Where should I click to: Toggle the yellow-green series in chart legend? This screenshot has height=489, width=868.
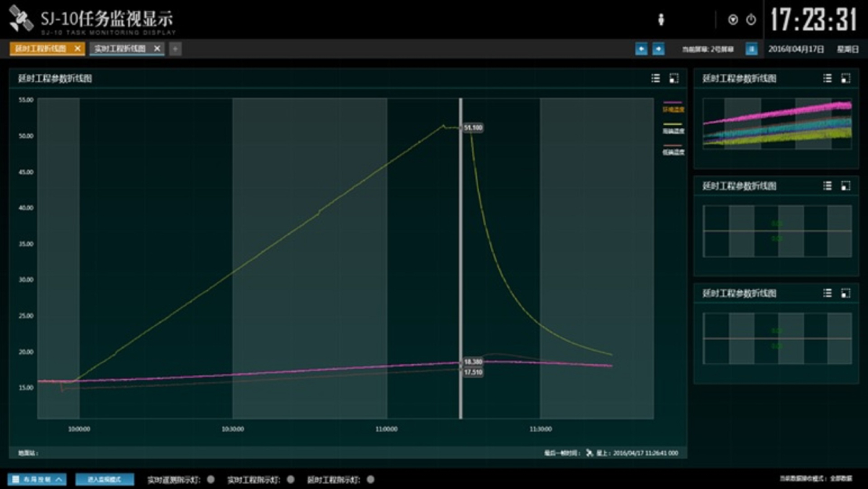673,128
